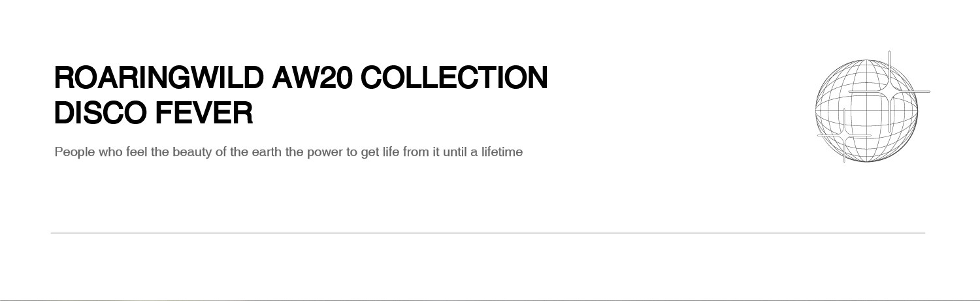
Task: Click the words 'from it' in the subtitle
Action: pyautogui.click(x=422, y=152)
